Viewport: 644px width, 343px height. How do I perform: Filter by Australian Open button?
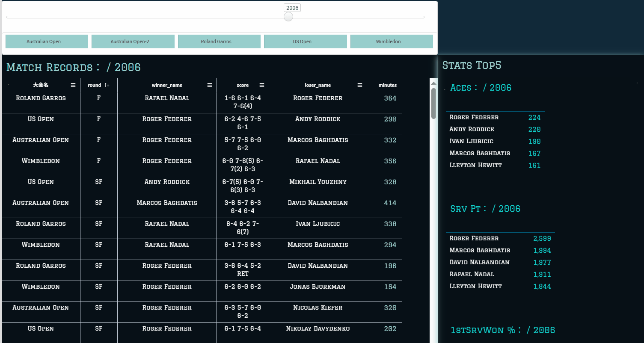pyautogui.click(x=47, y=41)
